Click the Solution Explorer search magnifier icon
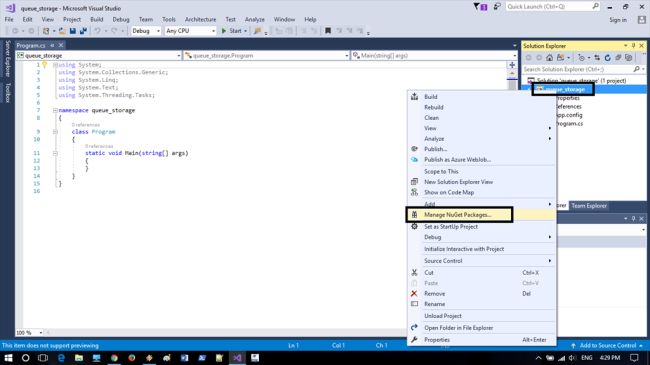650x365 pixels. (x=637, y=69)
